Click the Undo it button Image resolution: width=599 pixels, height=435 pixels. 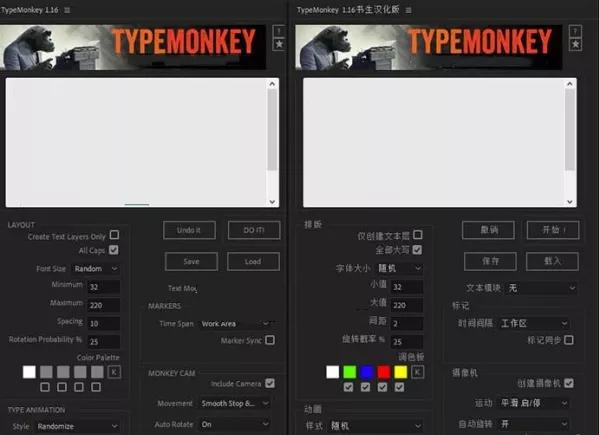189,230
